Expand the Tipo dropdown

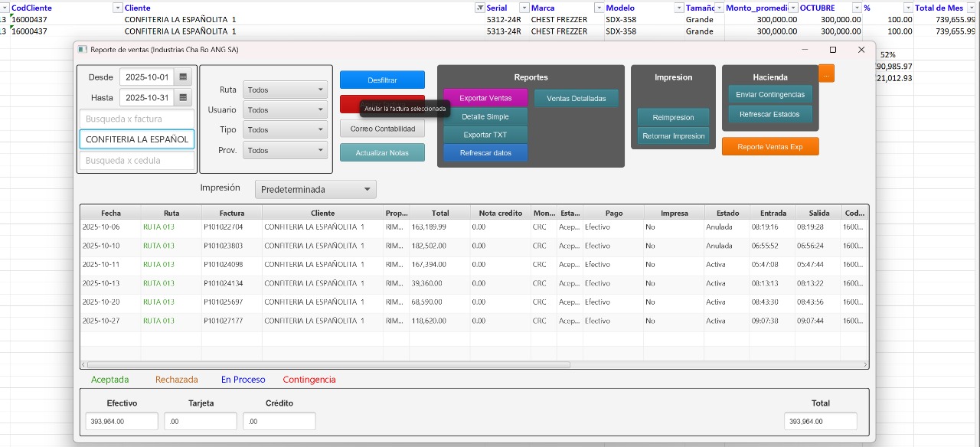(285, 130)
